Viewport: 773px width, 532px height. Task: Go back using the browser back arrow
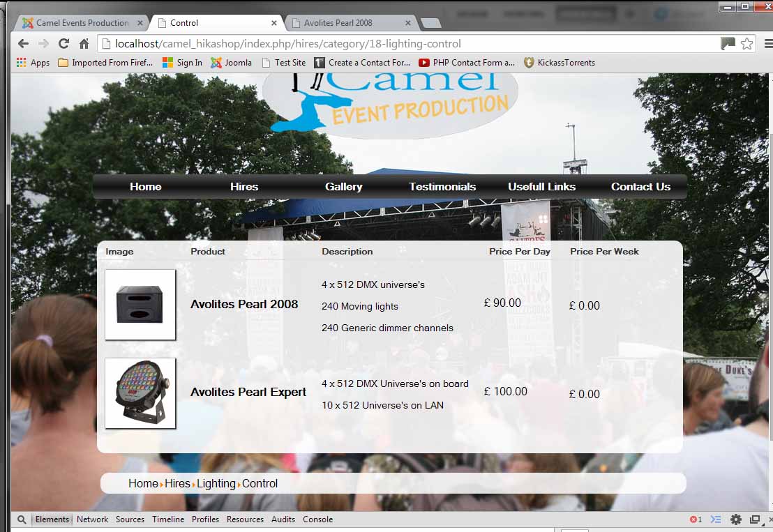pos(23,43)
